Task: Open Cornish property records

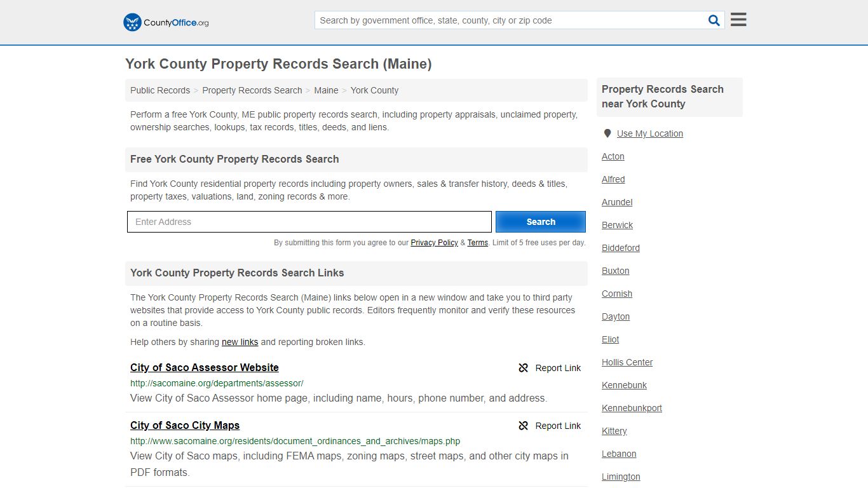Action: [617, 294]
